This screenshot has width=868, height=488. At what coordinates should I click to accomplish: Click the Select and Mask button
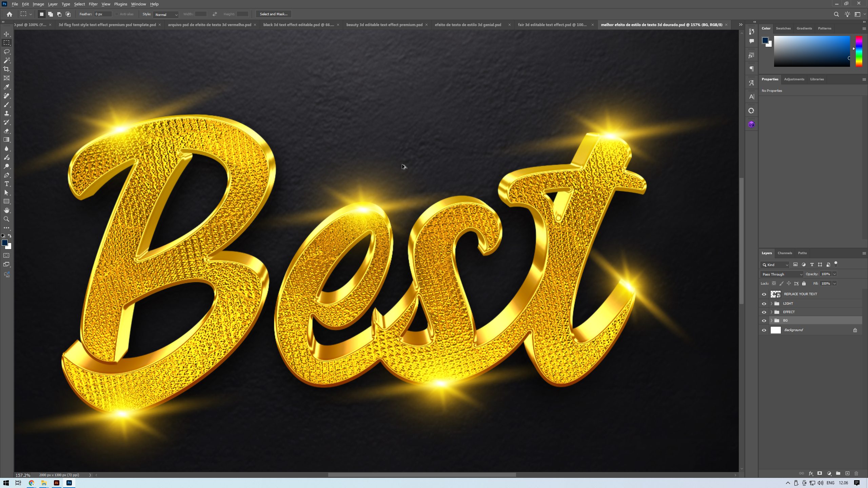coord(273,14)
